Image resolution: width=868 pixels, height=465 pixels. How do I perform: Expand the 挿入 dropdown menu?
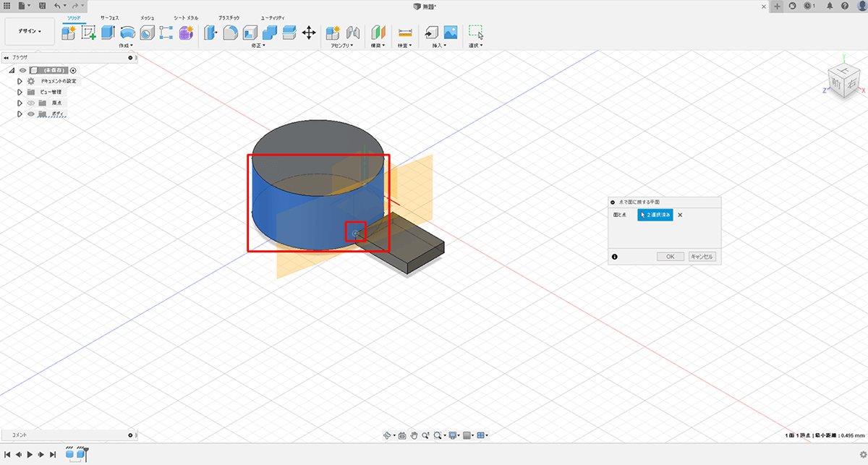point(439,46)
